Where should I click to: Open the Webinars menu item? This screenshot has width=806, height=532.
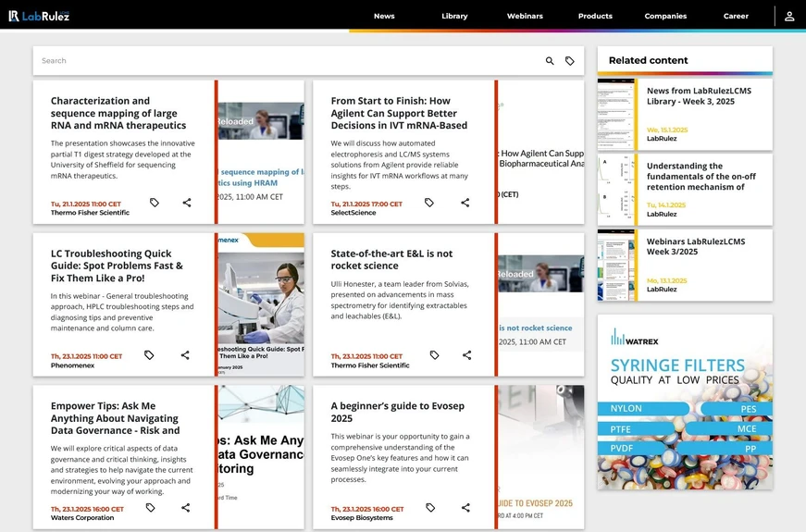[x=525, y=16]
